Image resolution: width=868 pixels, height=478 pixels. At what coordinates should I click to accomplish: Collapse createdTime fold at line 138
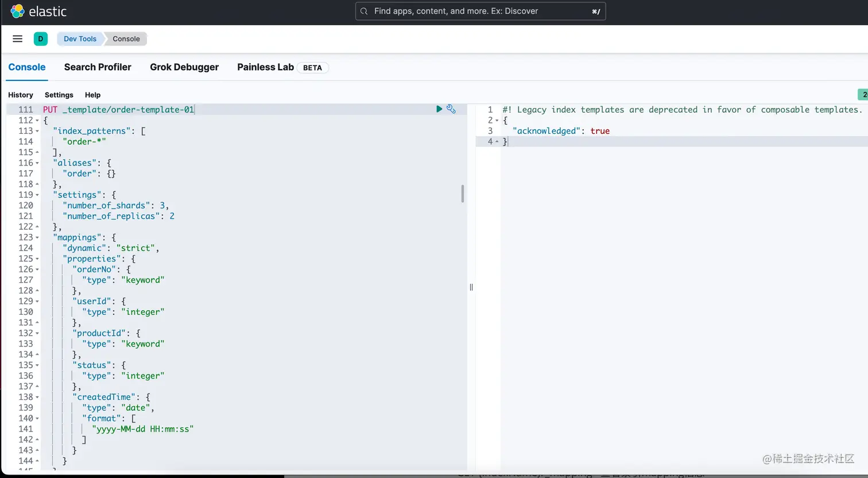point(37,397)
